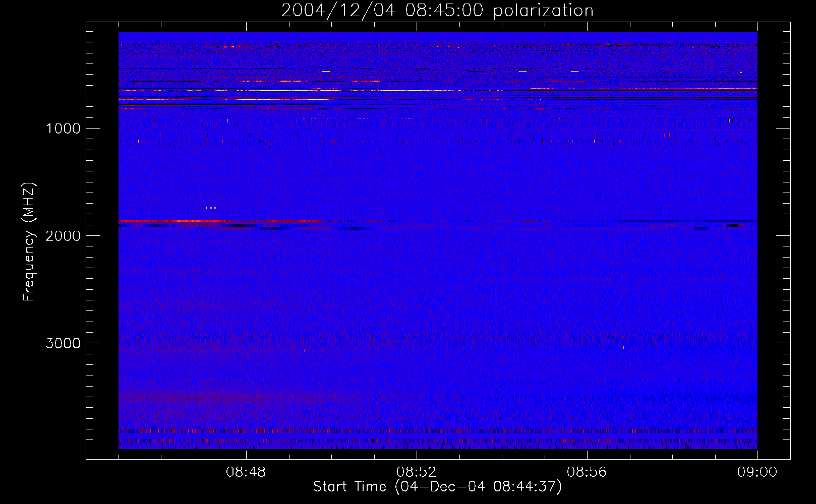The image size is (816, 504).
Task: Click the '08:56' time tick label
Action: (x=587, y=472)
